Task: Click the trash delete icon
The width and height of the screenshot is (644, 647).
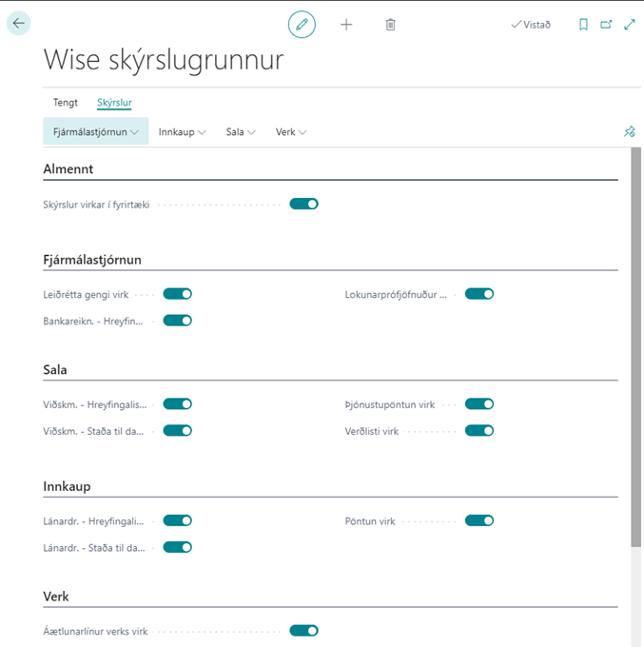Action: pyautogui.click(x=390, y=24)
